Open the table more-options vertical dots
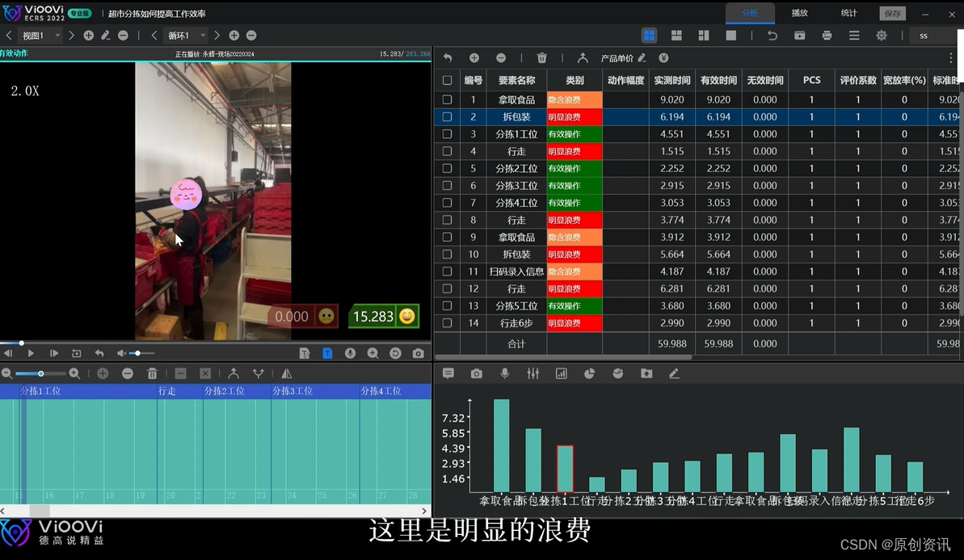 point(950,58)
